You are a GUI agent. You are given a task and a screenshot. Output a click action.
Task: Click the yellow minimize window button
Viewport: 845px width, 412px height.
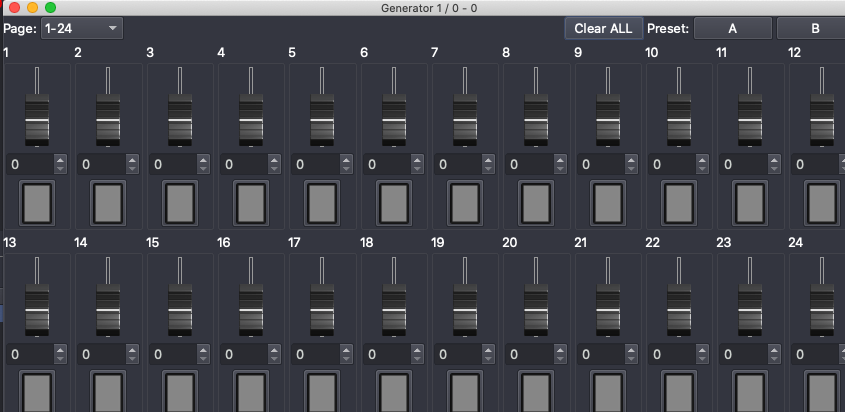[x=32, y=8]
